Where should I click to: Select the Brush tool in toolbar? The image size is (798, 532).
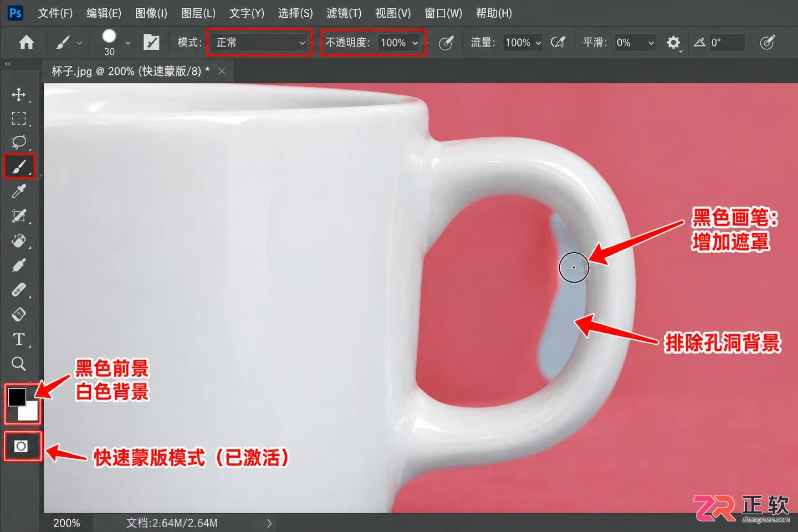click(19, 166)
